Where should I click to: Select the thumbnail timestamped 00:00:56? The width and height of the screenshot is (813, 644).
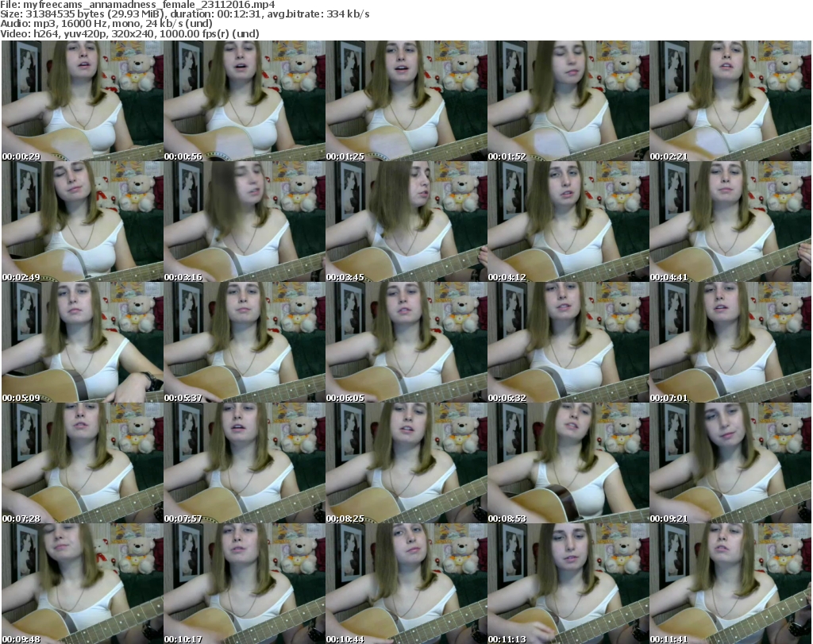pyautogui.click(x=245, y=101)
